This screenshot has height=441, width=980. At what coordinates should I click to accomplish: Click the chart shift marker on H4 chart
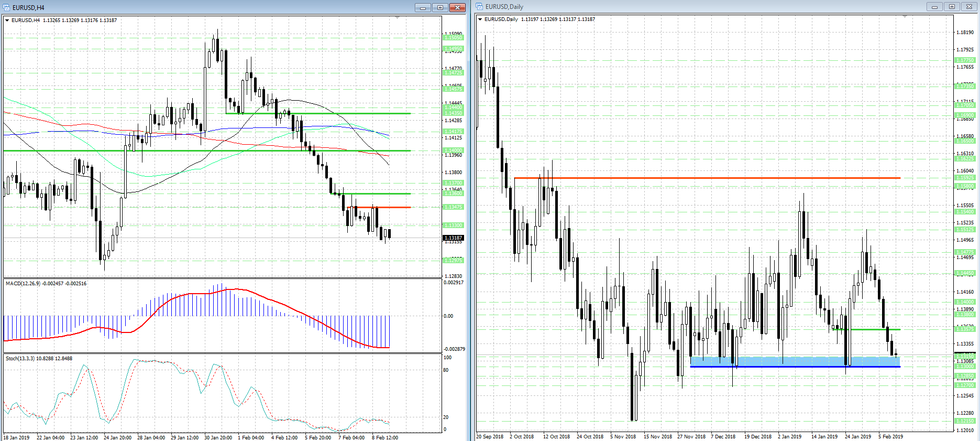(398, 18)
